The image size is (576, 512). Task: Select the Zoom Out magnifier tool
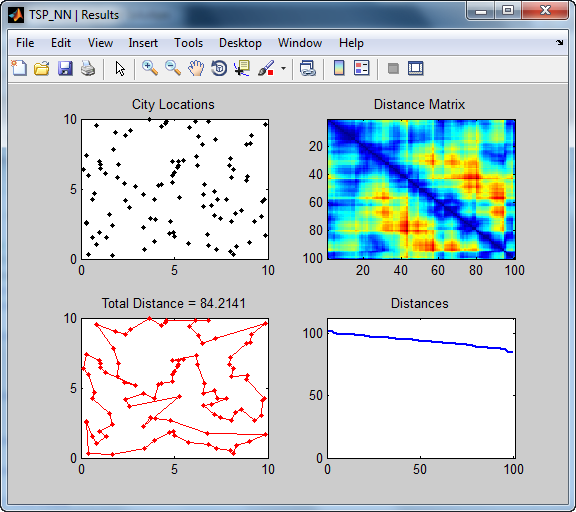173,68
